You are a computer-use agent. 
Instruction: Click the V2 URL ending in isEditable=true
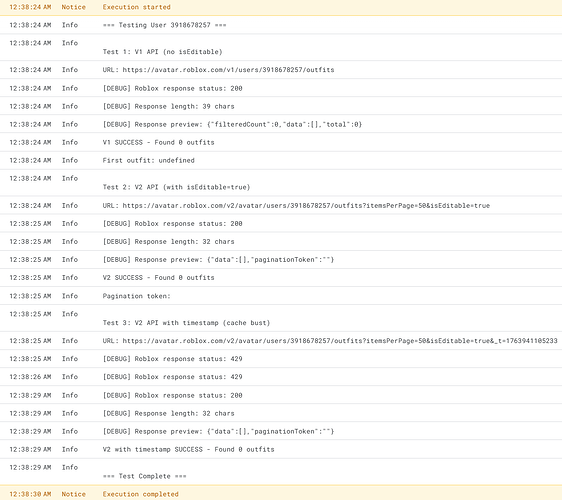pyautogui.click(x=296, y=205)
